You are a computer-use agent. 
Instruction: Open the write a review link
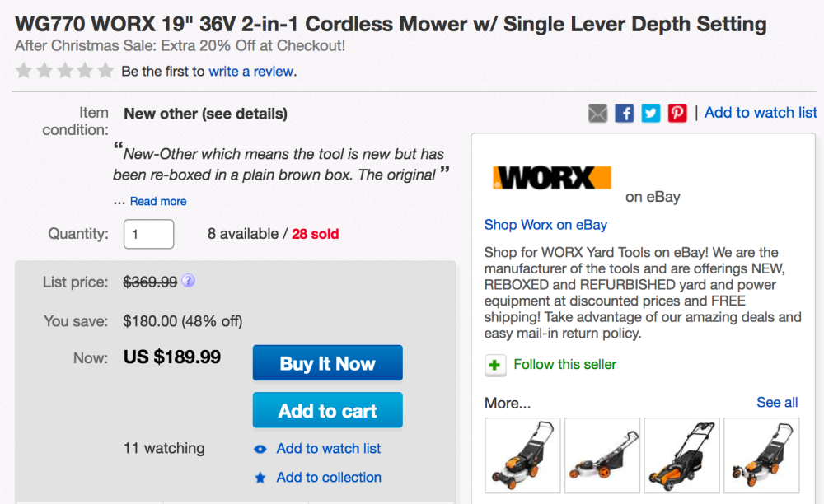[251, 72]
